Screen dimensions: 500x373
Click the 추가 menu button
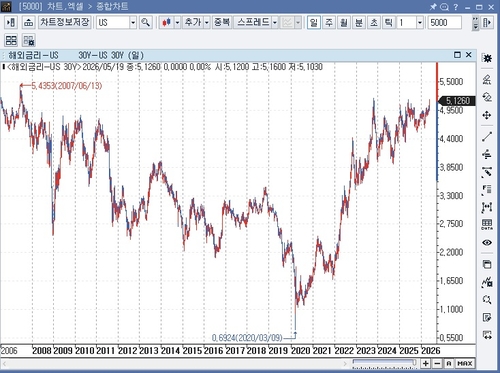tap(193, 23)
